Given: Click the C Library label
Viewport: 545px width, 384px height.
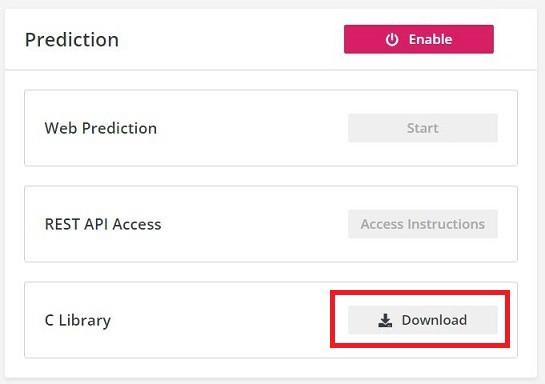Looking at the screenshot, I should pos(78,320).
